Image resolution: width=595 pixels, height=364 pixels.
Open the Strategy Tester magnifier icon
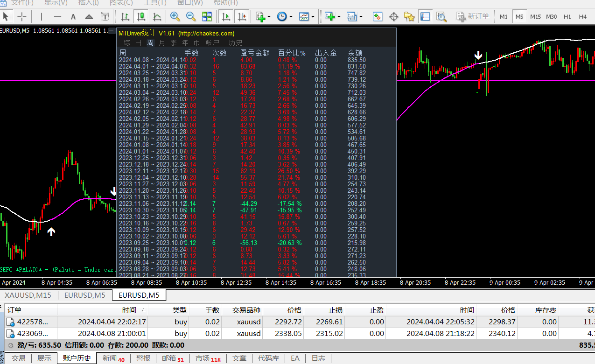point(441,17)
